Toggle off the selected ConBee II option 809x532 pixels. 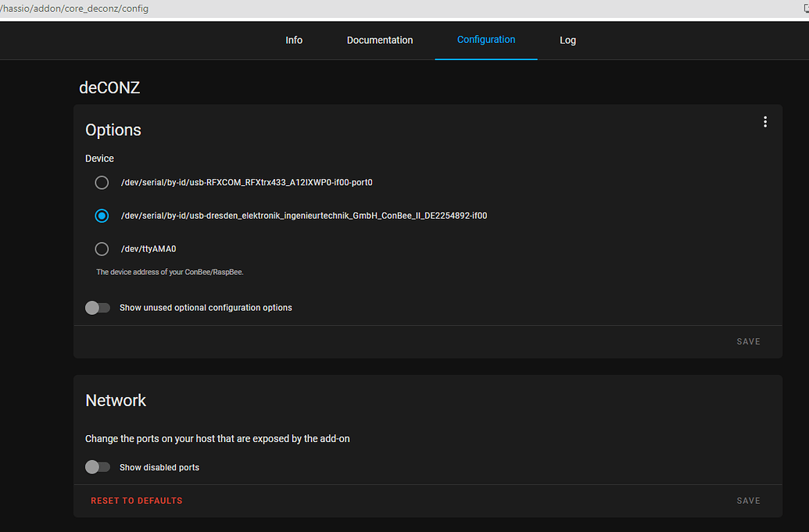102,216
